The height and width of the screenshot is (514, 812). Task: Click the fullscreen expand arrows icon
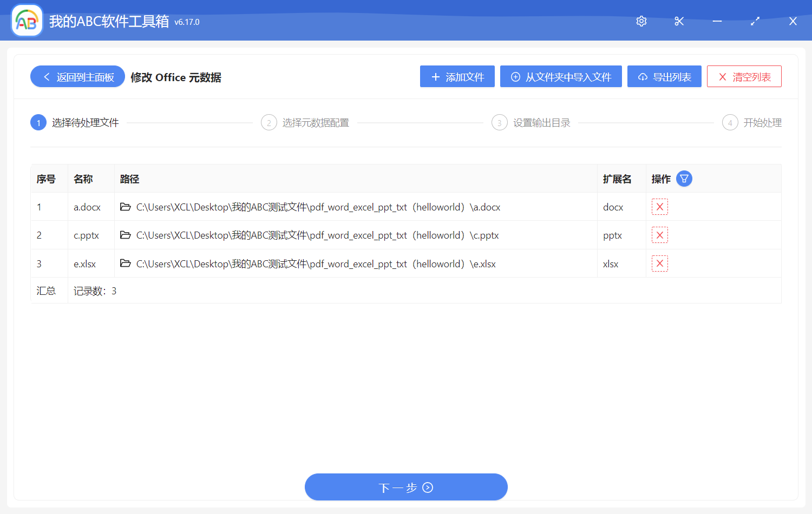point(755,21)
